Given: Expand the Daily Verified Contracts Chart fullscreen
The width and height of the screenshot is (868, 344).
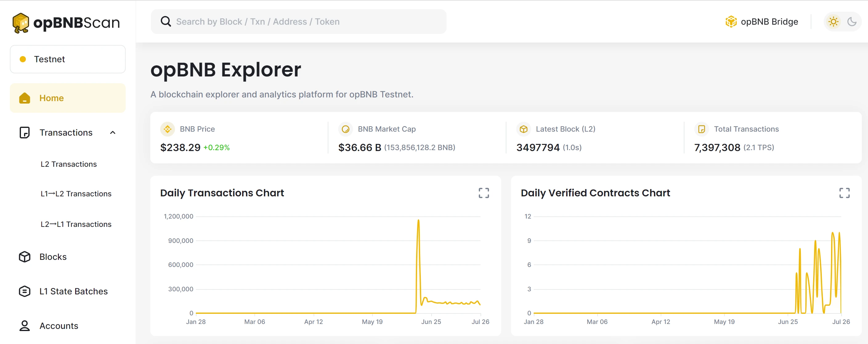Looking at the screenshot, I should pos(844,193).
